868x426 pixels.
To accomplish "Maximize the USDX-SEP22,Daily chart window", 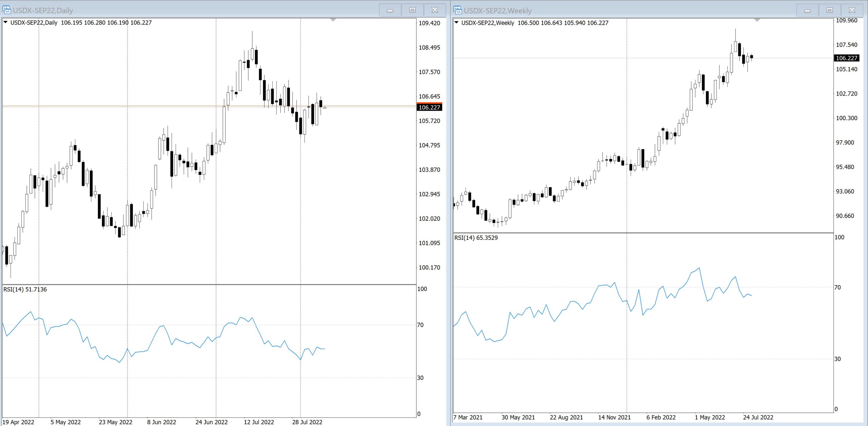I will tap(412, 10).
